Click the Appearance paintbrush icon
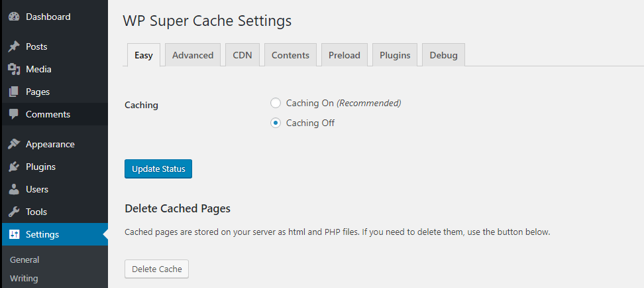Viewport: 644px width, 288px height. click(13, 144)
